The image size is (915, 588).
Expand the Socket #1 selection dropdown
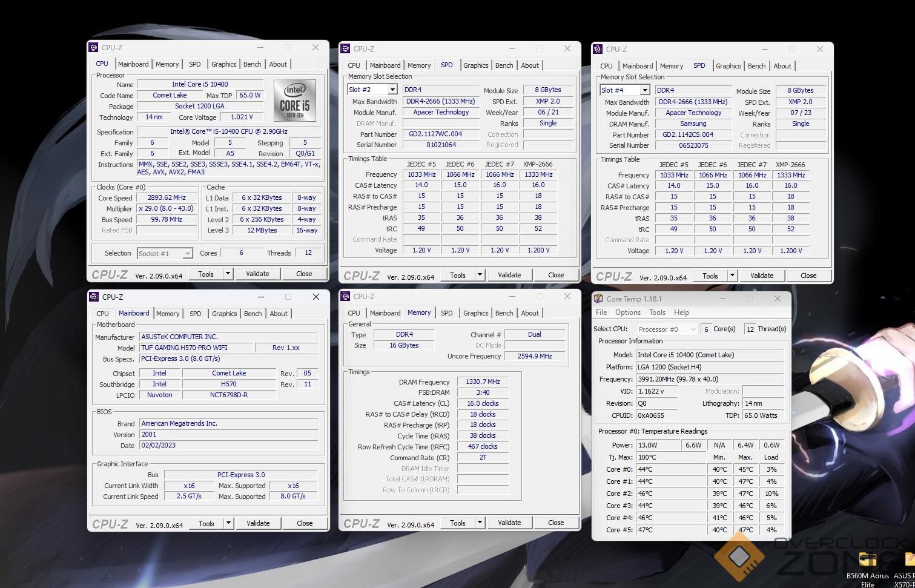[x=188, y=254]
